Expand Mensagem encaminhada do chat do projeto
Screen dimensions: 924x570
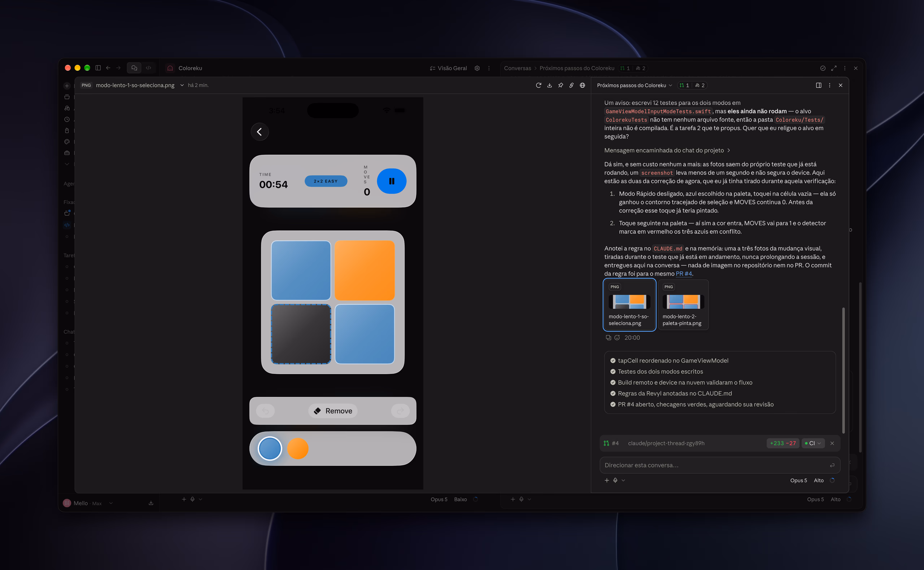coord(667,150)
